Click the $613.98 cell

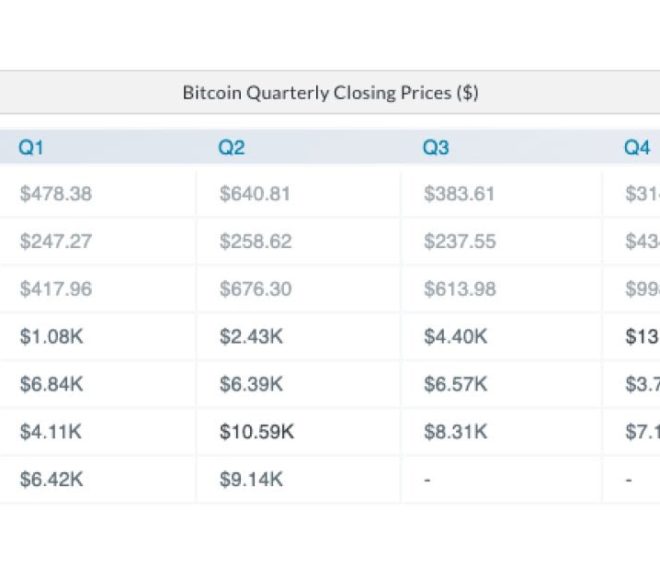(x=460, y=289)
